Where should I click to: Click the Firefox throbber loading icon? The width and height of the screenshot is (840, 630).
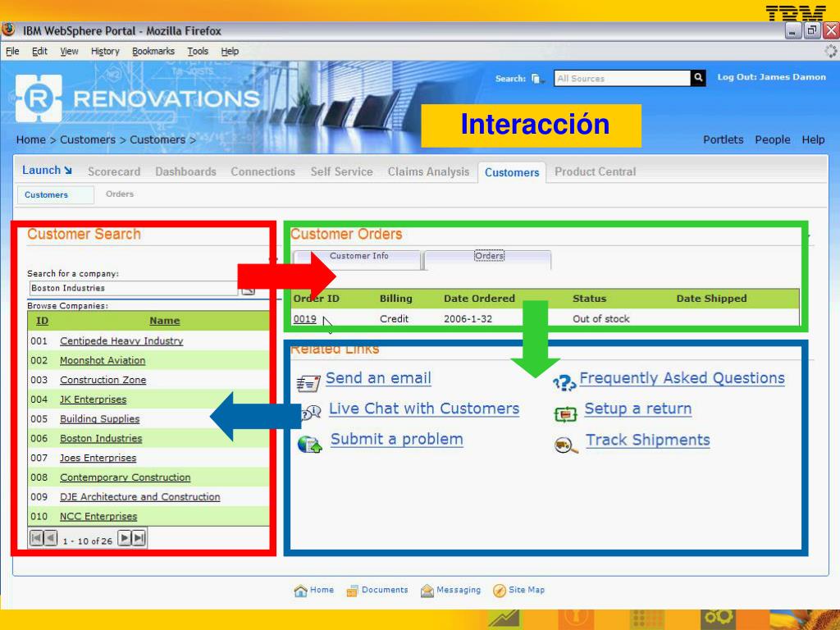pos(831,51)
